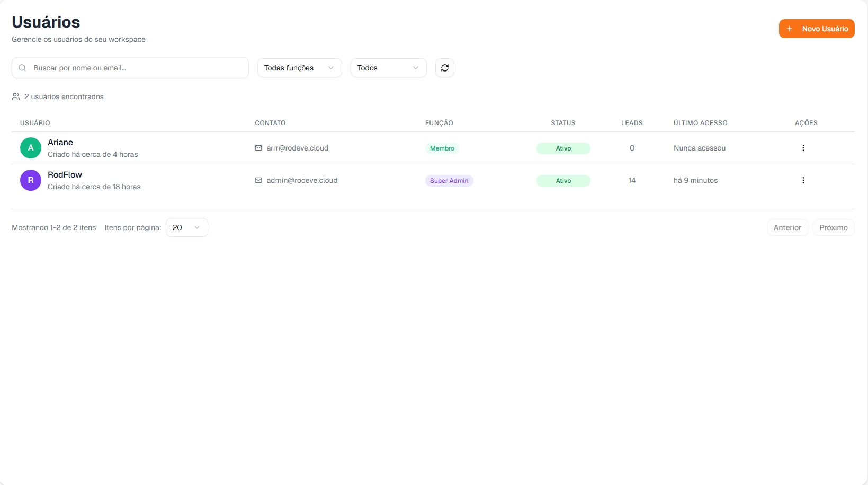Click the search magnifier icon
Screen dimensions: 868x485
coord(22,68)
